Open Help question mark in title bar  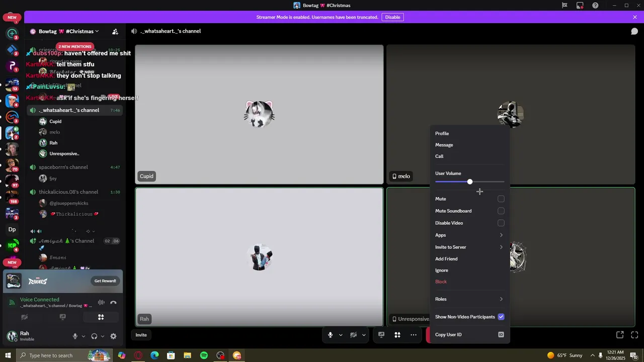click(x=595, y=6)
